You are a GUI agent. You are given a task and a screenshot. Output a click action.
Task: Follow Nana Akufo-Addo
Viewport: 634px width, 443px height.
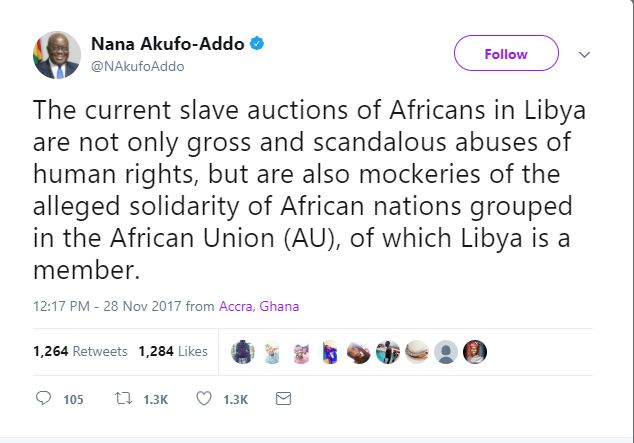(x=506, y=54)
